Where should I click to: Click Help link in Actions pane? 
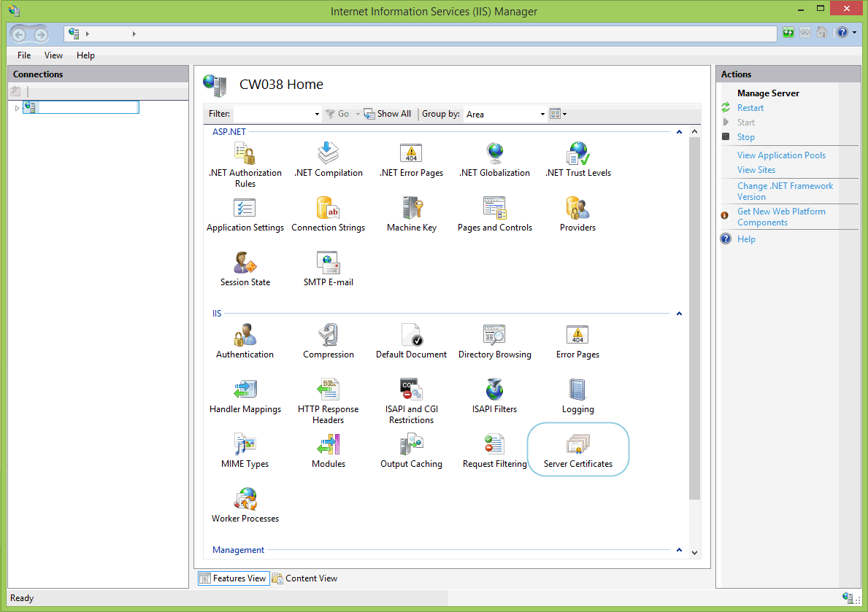pyautogui.click(x=745, y=239)
